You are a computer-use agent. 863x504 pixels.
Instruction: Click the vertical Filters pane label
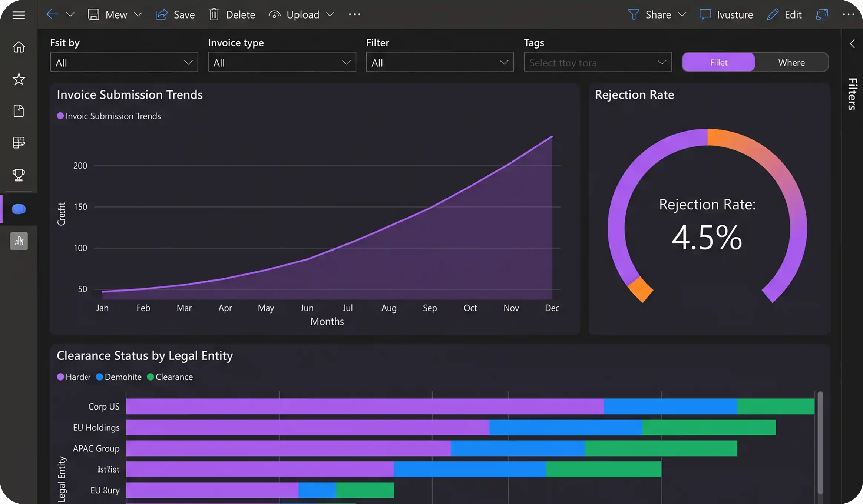(x=853, y=94)
